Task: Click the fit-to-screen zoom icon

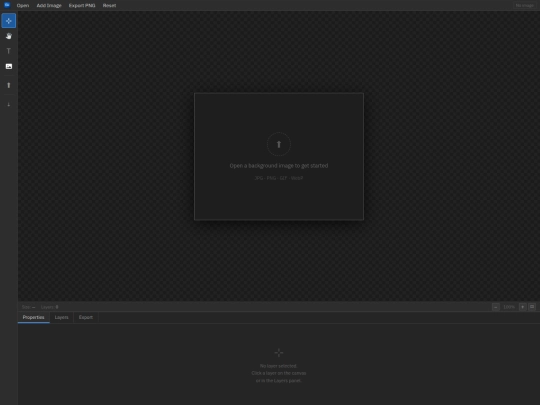Action: click(x=532, y=307)
